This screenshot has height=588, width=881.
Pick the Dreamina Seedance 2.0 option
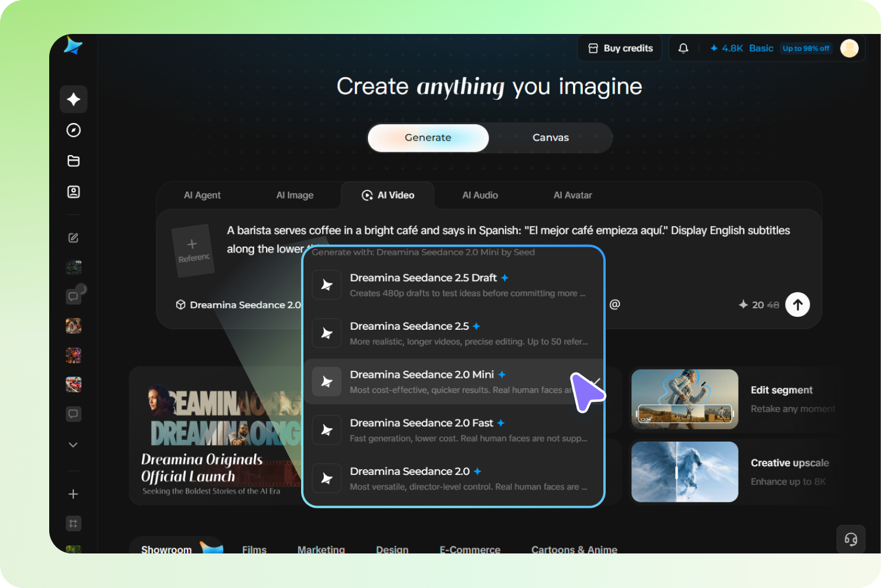(453, 478)
